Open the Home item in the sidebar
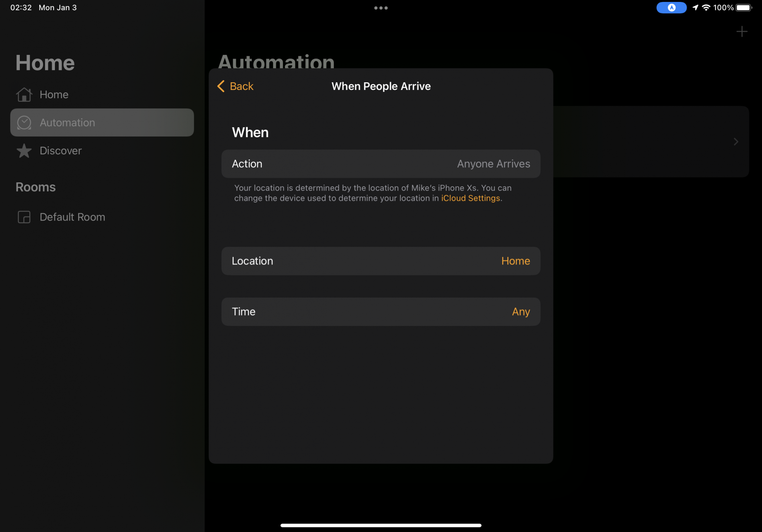 [x=54, y=94]
